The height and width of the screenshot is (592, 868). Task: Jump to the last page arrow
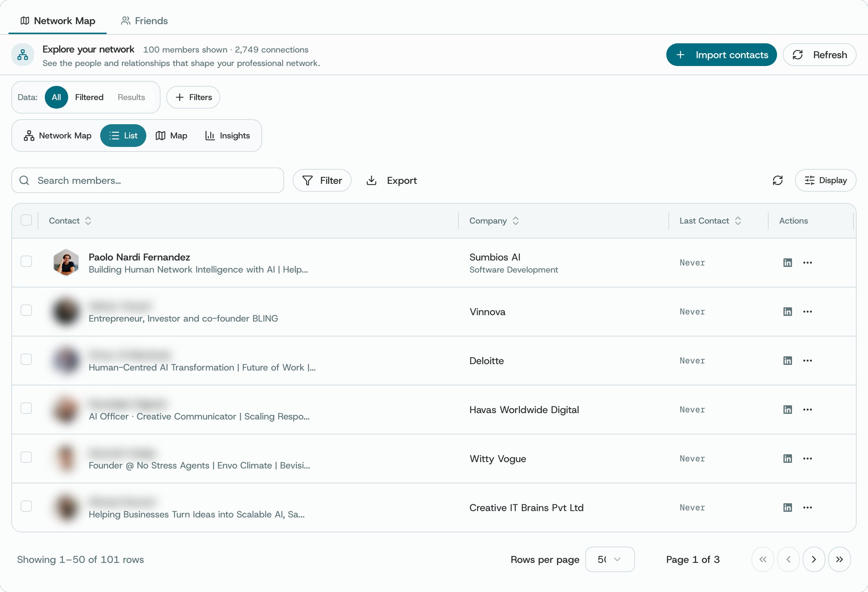[x=839, y=559]
